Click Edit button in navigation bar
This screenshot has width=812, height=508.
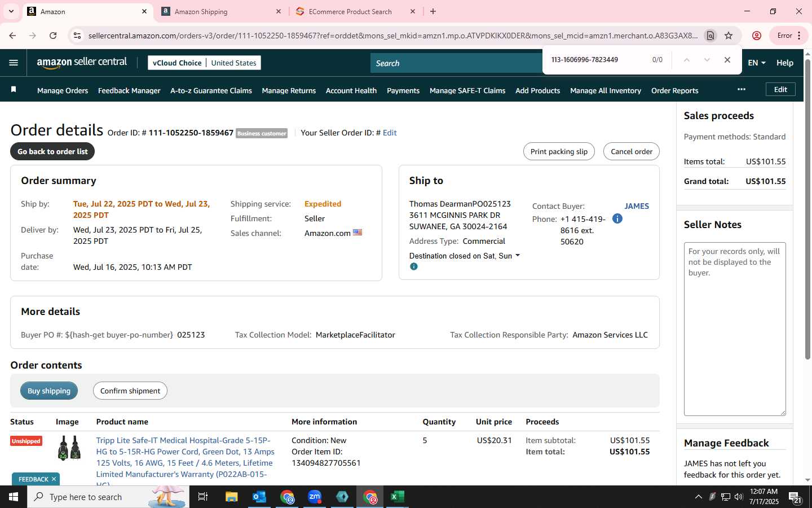780,89
